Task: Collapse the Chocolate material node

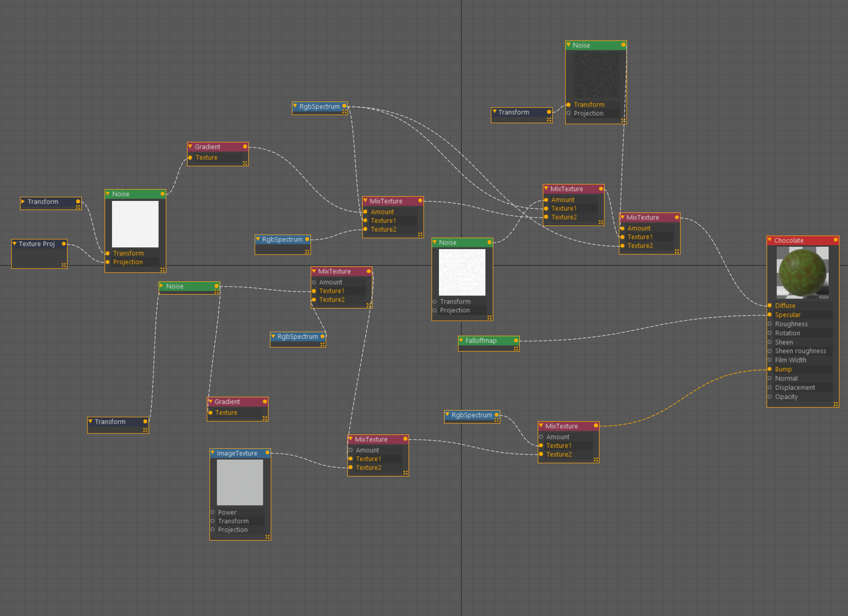Action: [770, 240]
